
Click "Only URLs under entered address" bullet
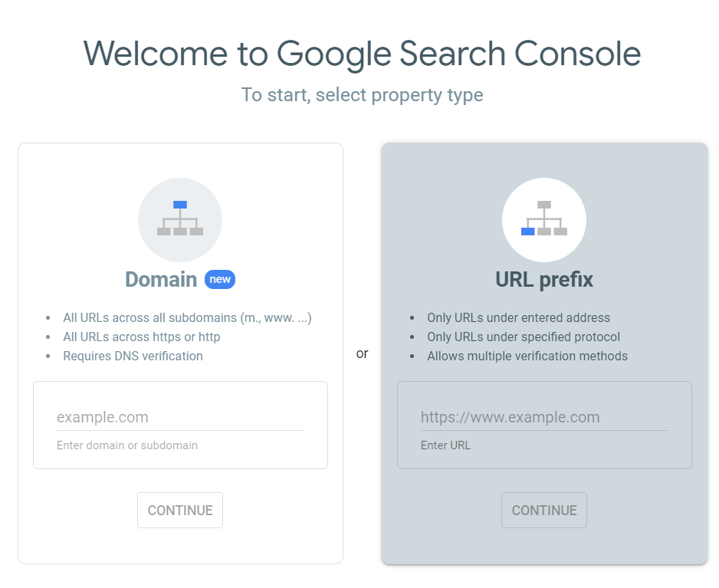pos(518,318)
